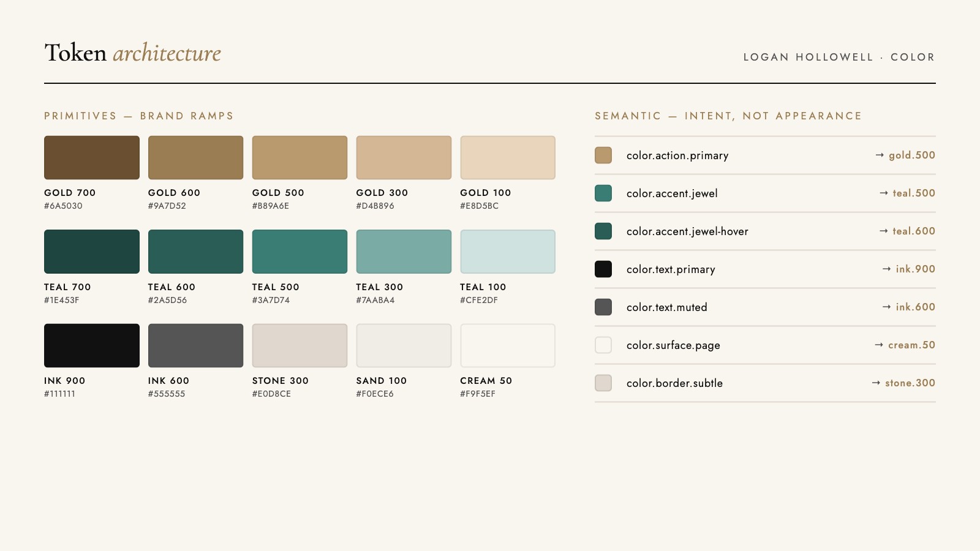Click the chip beside color.border.subtle
This screenshot has width=980, height=551.
(x=603, y=383)
